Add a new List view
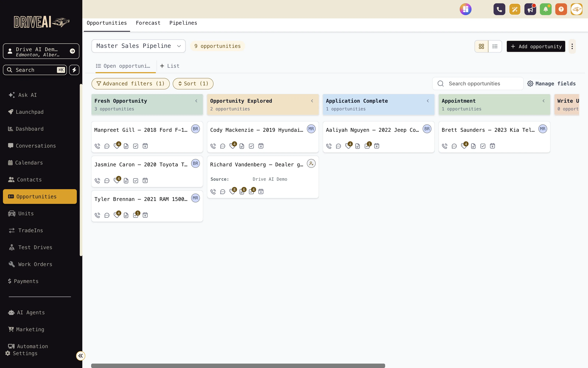 click(170, 66)
